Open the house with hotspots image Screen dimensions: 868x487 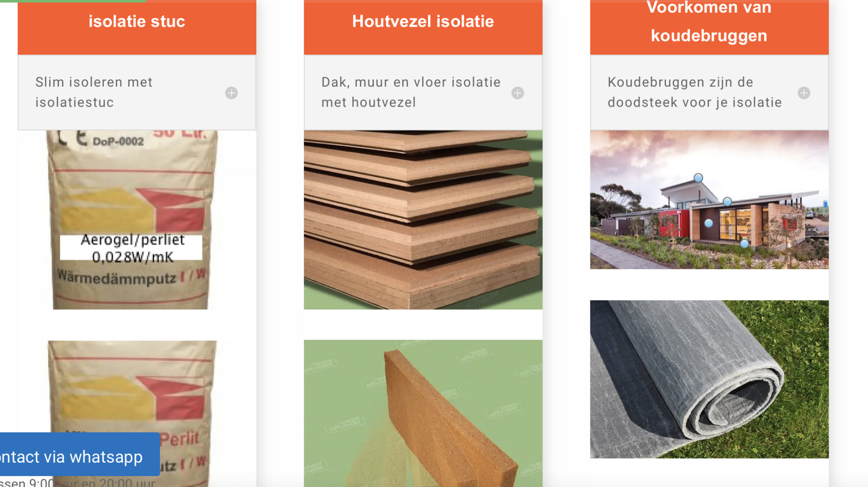709,200
